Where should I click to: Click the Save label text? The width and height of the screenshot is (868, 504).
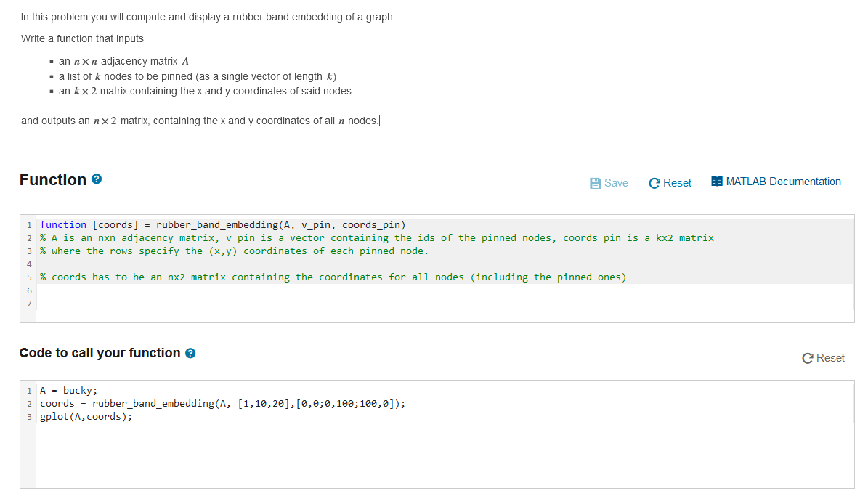click(x=615, y=182)
